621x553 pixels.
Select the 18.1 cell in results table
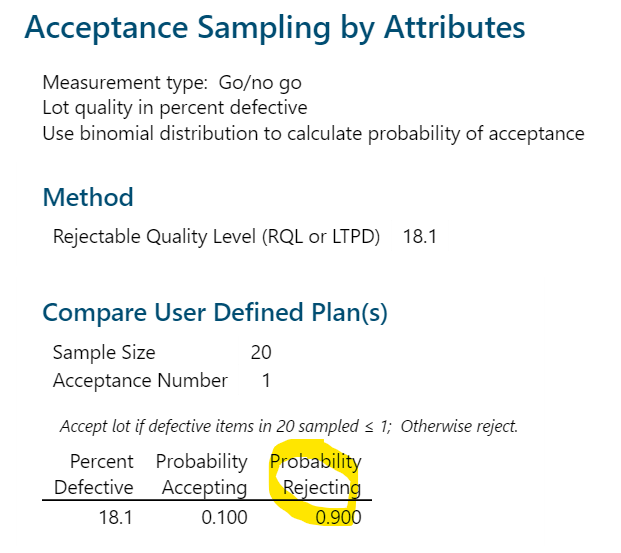pos(115,517)
